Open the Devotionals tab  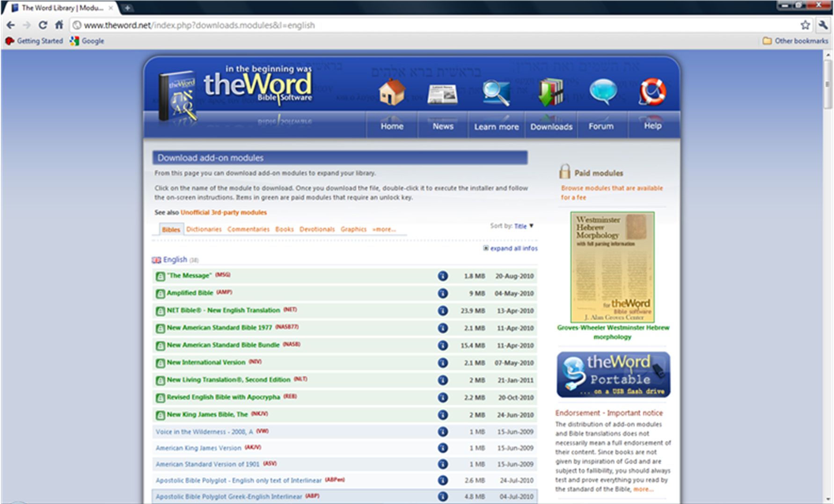317,229
